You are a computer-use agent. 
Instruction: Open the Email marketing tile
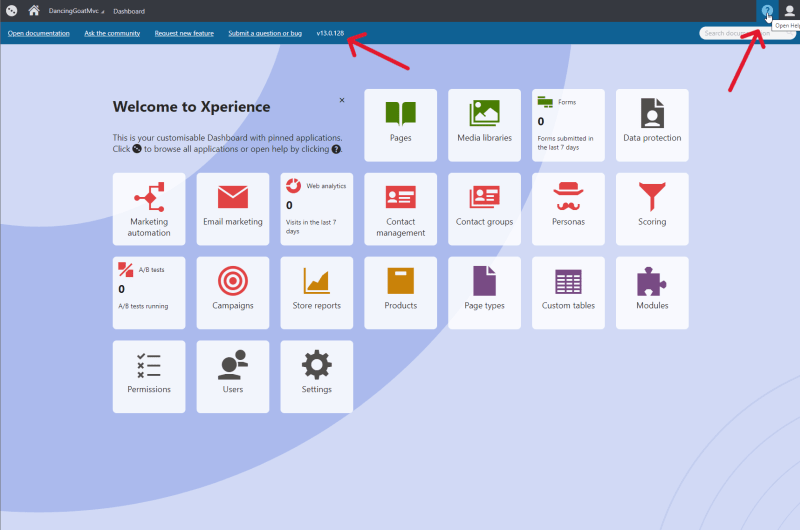click(233, 209)
